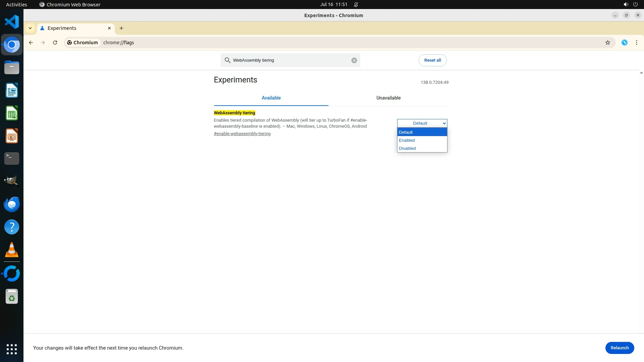Expand the tab search chevron

[30, 28]
